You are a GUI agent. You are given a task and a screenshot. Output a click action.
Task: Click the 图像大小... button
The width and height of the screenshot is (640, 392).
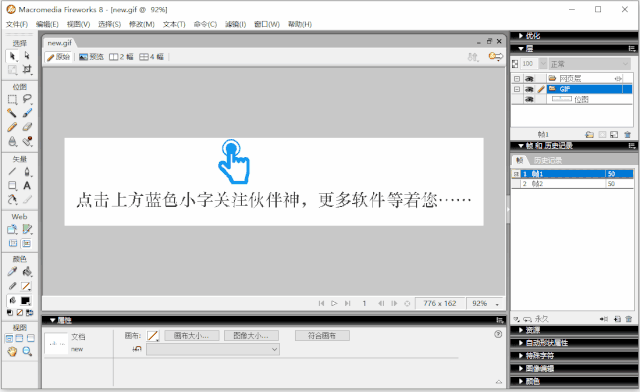click(251, 336)
